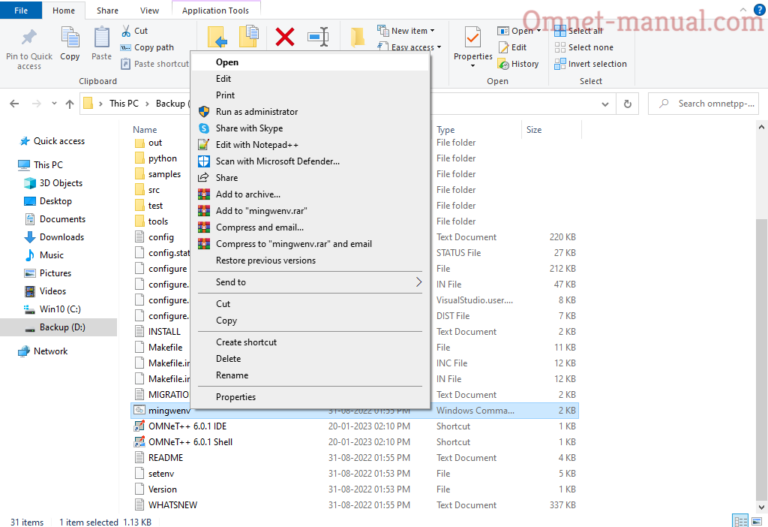The width and height of the screenshot is (768, 527).
Task: Click Select all in ribbon
Action: 578,31
